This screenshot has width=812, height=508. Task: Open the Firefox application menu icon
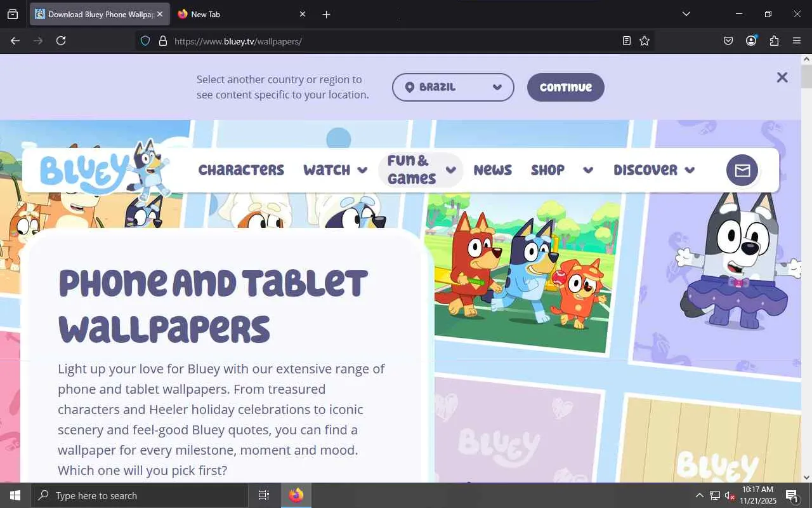797,41
